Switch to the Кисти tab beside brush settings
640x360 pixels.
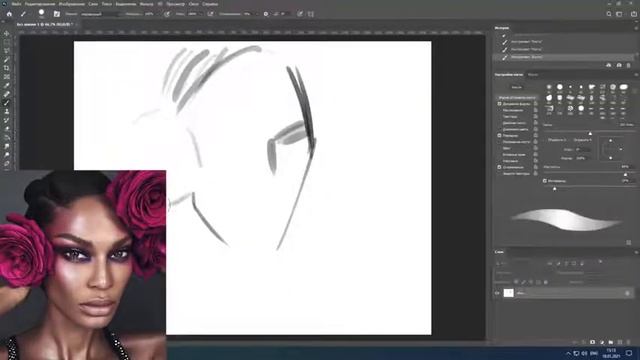tap(533, 75)
